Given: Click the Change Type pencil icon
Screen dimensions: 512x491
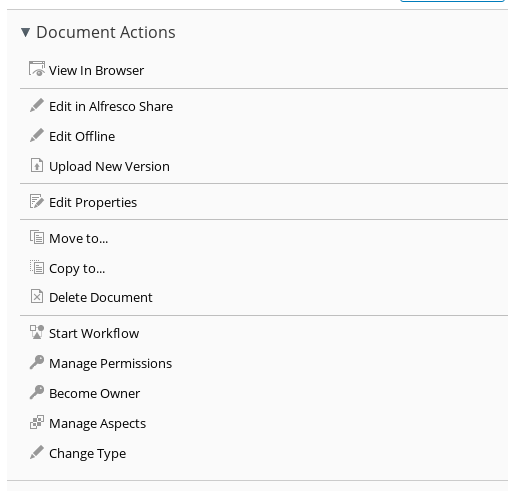Looking at the screenshot, I should pyautogui.click(x=37, y=452).
